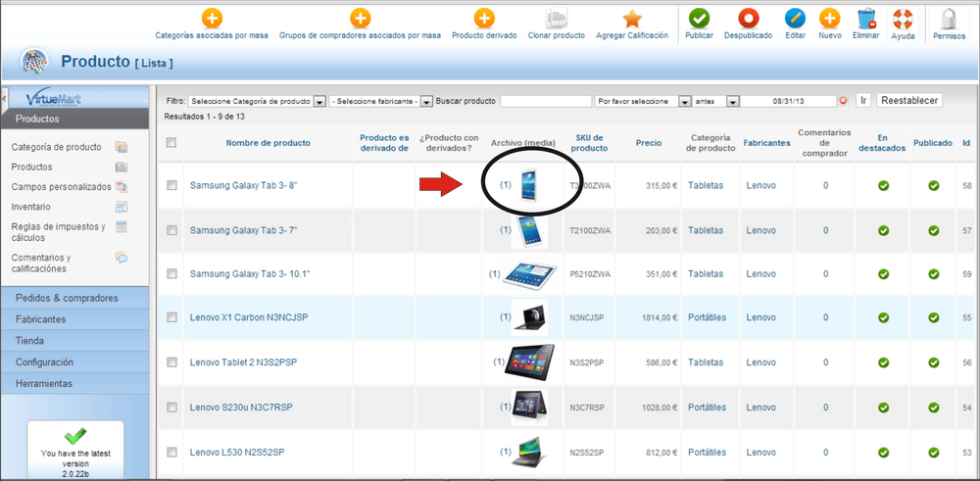Screen dimensions: 980x481
Task: Open the Ayuda lifebuoy help icon
Action: pos(903,19)
